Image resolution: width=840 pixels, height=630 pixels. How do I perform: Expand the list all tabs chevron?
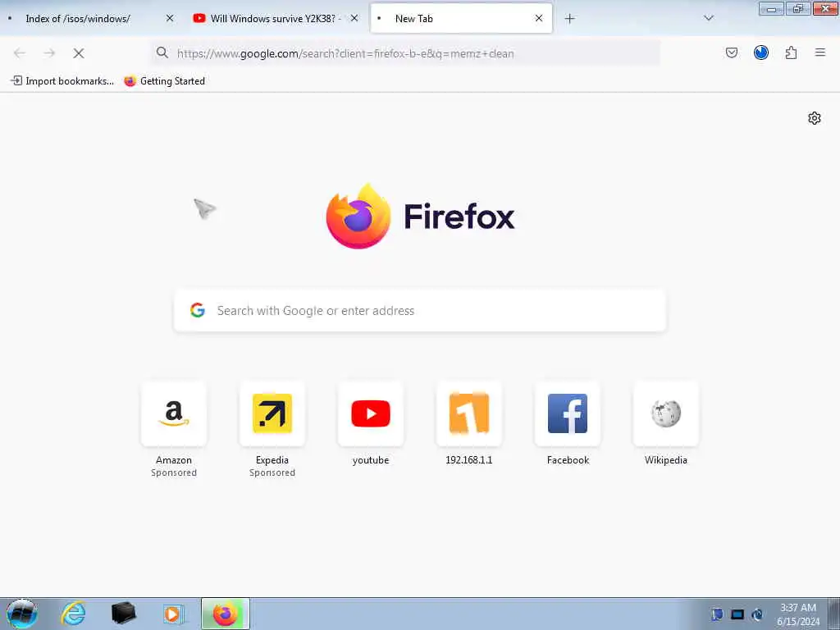point(708,18)
